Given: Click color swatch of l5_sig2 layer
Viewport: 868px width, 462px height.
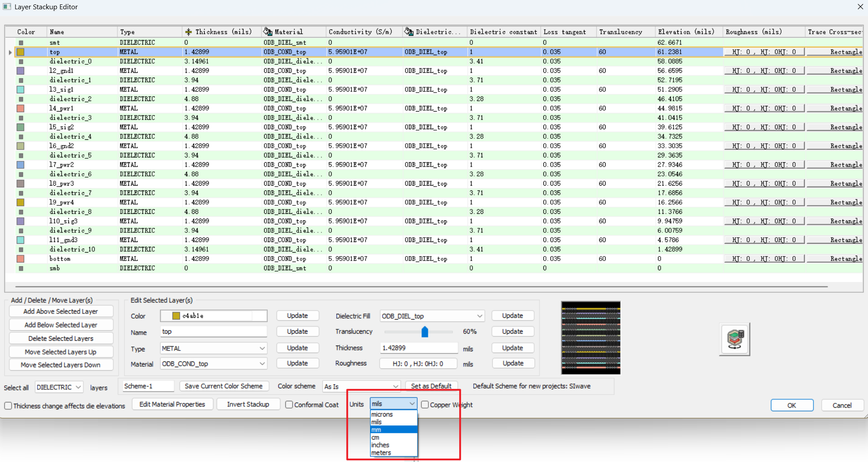Looking at the screenshot, I should [20, 127].
